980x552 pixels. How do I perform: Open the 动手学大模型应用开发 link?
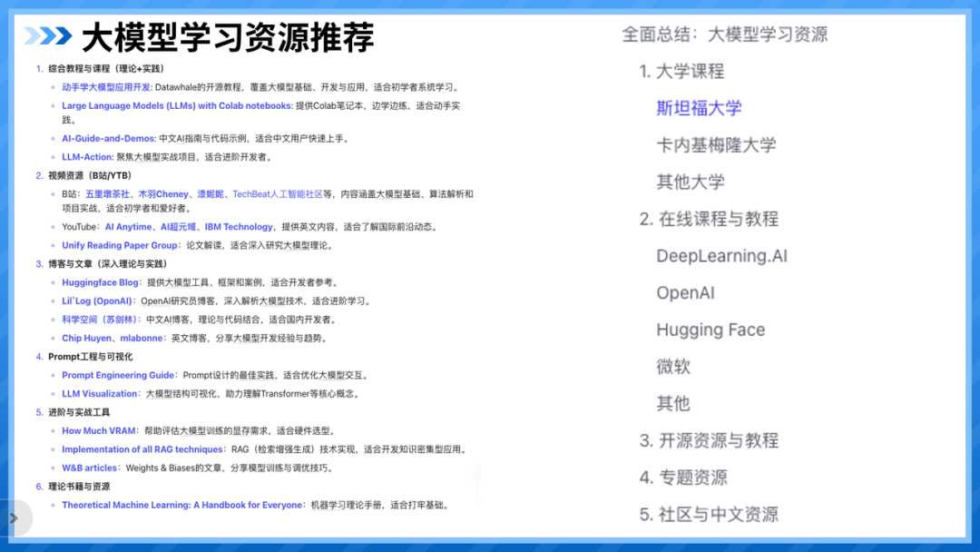click(105, 87)
